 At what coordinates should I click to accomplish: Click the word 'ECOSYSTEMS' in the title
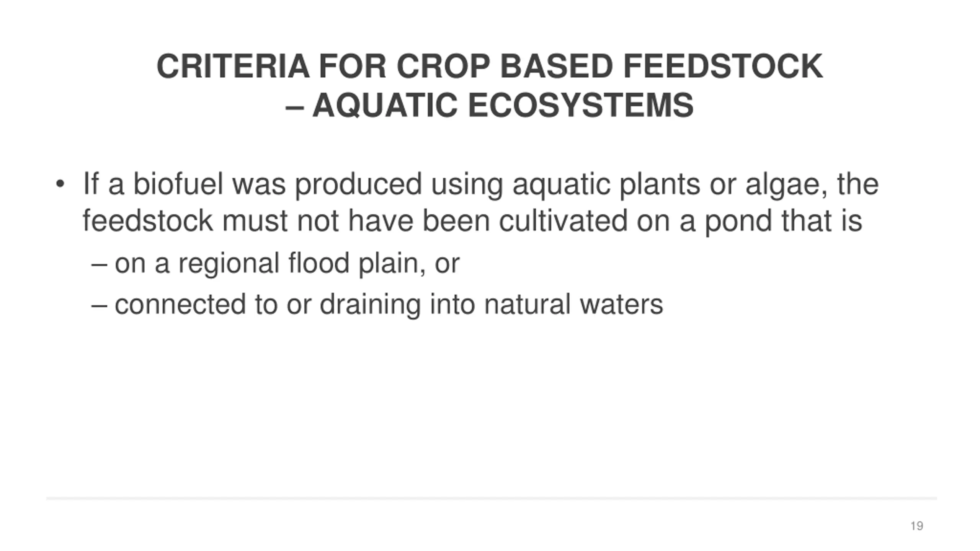coord(581,105)
